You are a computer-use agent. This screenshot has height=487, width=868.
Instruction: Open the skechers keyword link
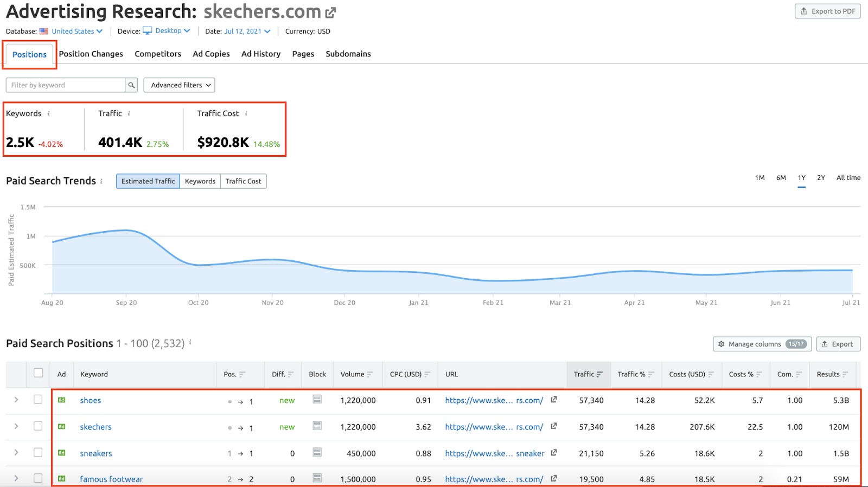click(95, 427)
